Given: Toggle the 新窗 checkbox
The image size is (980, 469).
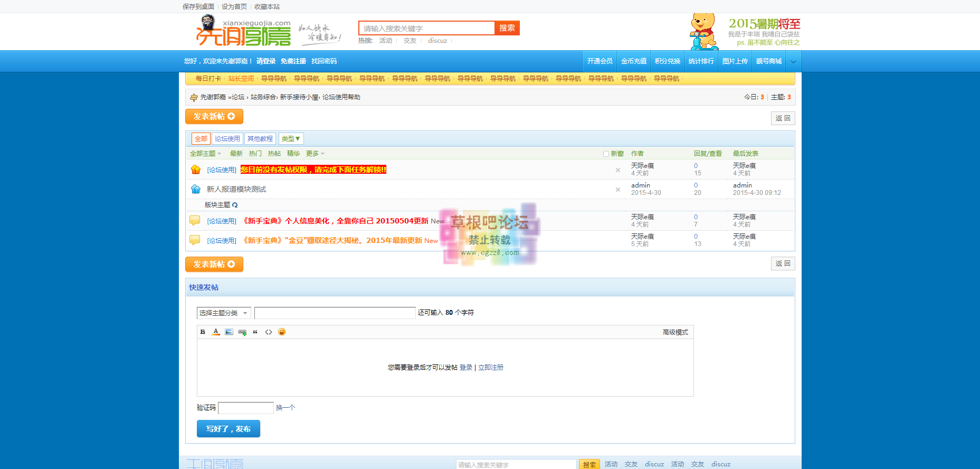Looking at the screenshot, I should [x=606, y=154].
